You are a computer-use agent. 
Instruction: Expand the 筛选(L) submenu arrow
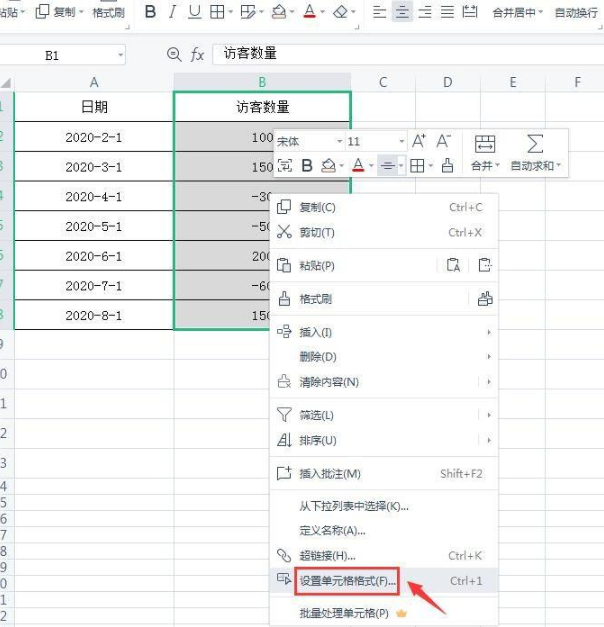click(489, 415)
